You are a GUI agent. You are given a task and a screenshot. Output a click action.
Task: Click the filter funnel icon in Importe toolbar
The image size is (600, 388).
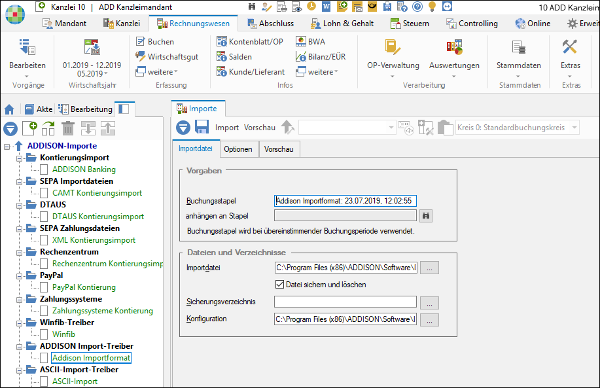click(183, 127)
